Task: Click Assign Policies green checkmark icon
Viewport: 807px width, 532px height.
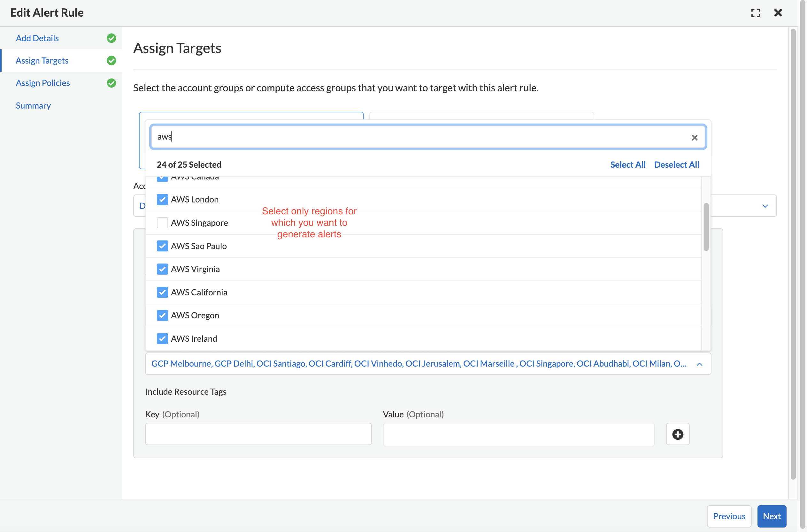Action: [x=111, y=83]
